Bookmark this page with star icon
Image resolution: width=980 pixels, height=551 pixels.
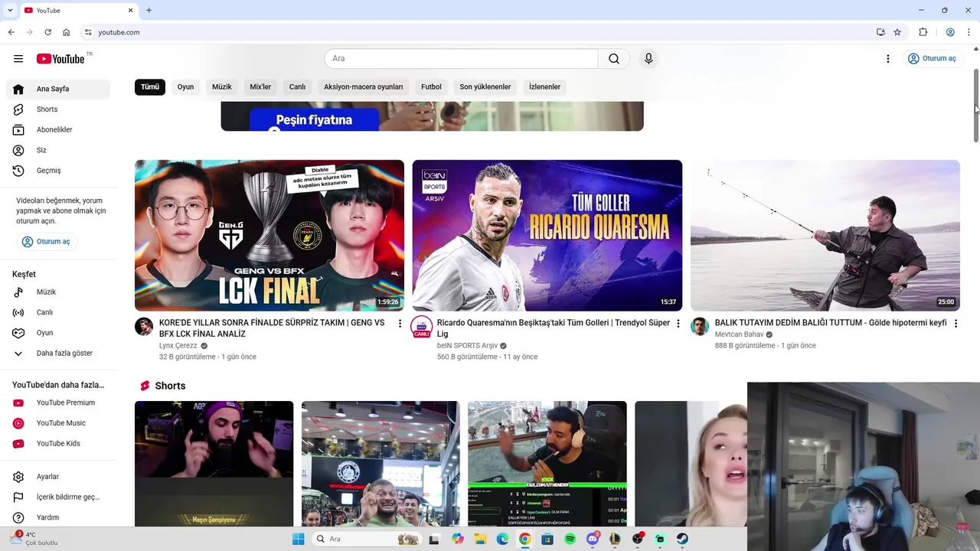(897, 32)
